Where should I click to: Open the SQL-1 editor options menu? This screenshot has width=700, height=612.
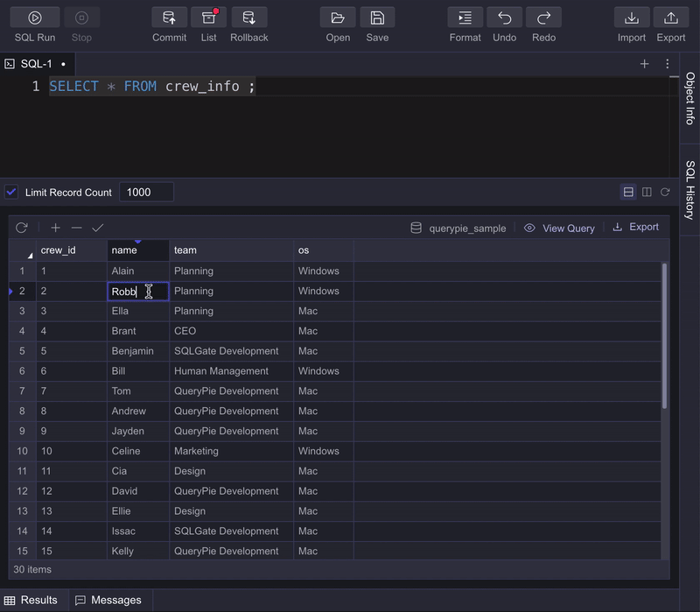(668, 63)
